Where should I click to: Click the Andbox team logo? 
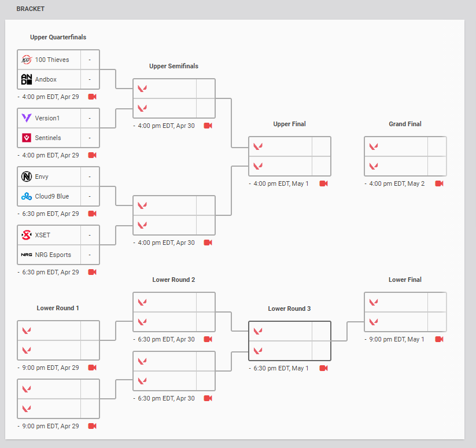click(27, 79)
